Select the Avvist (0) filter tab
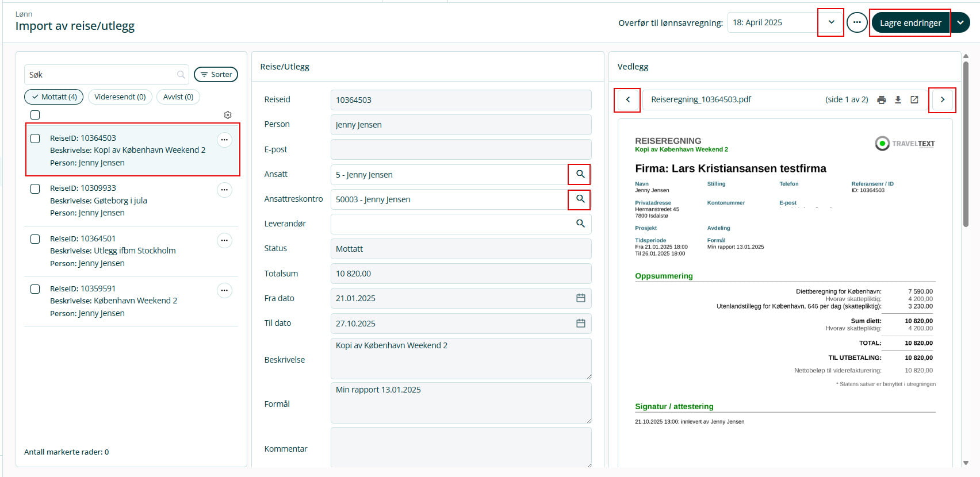The height and width of the screenshot is (477, 980). 178,97
